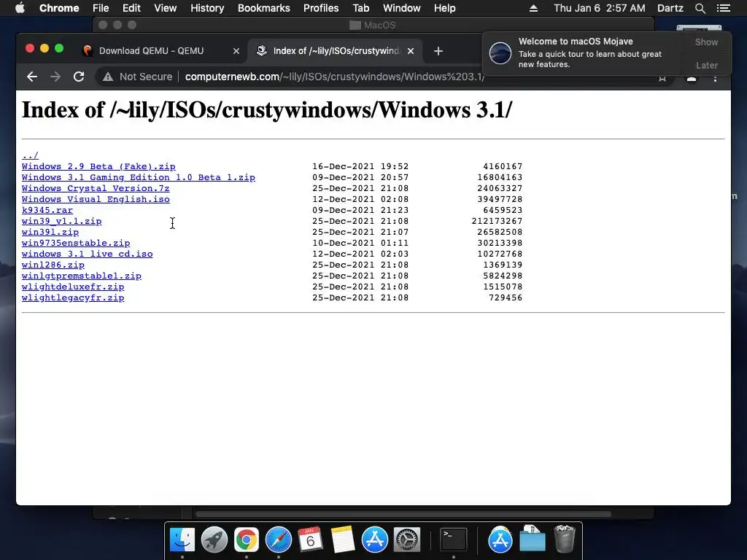Download Windows 2.9 Beta (Fake).zip
Screen dimensions: 747x560
(98, 167)
